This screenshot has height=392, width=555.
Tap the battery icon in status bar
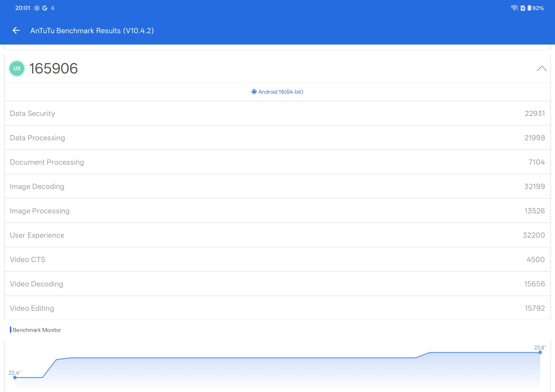[529, 8]
